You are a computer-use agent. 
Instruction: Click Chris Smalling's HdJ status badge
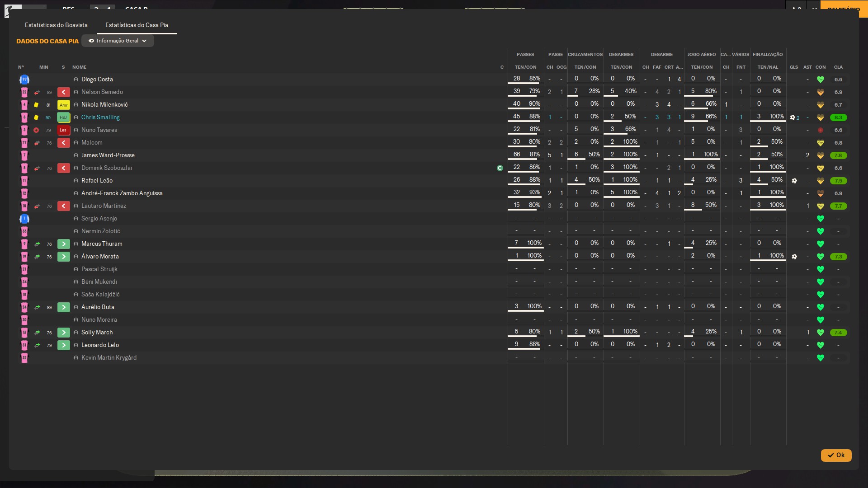click(63, 117)
